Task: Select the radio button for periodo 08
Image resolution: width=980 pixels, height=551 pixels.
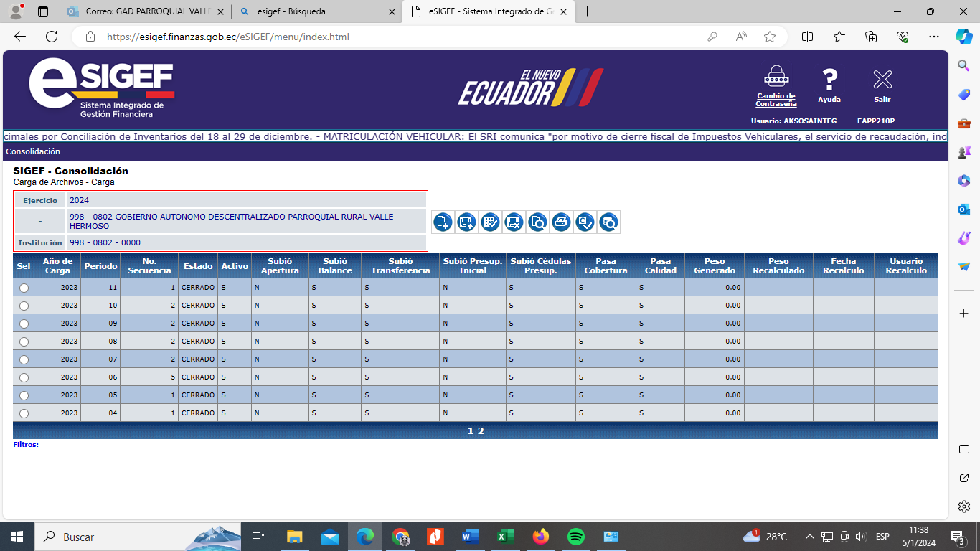Action: click(x=24, y=342)
